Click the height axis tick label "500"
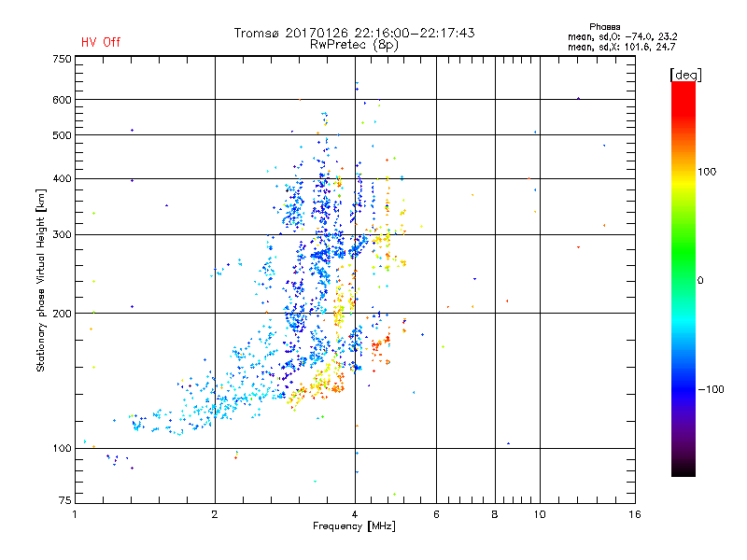Viewport: 747px width, 560px height. (x=62, y=135)
